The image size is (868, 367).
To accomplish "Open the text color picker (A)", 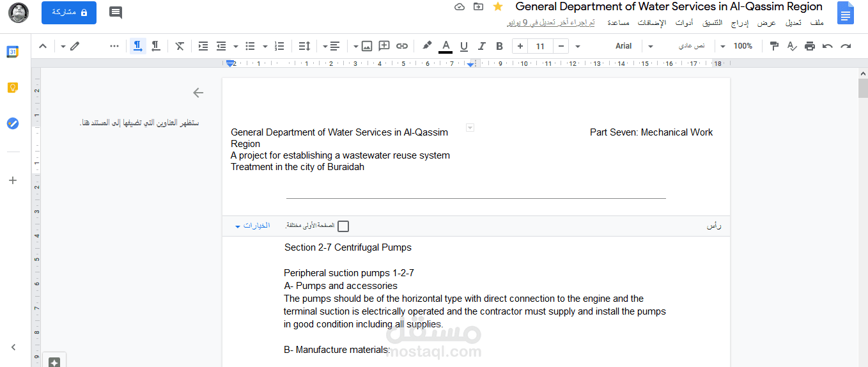I will 446,46.
